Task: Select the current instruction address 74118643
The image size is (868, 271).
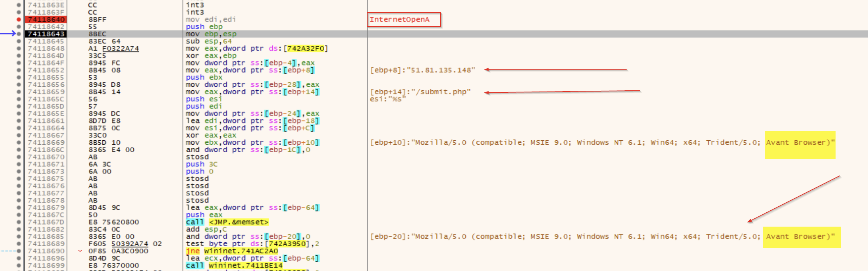Action: 46,34
